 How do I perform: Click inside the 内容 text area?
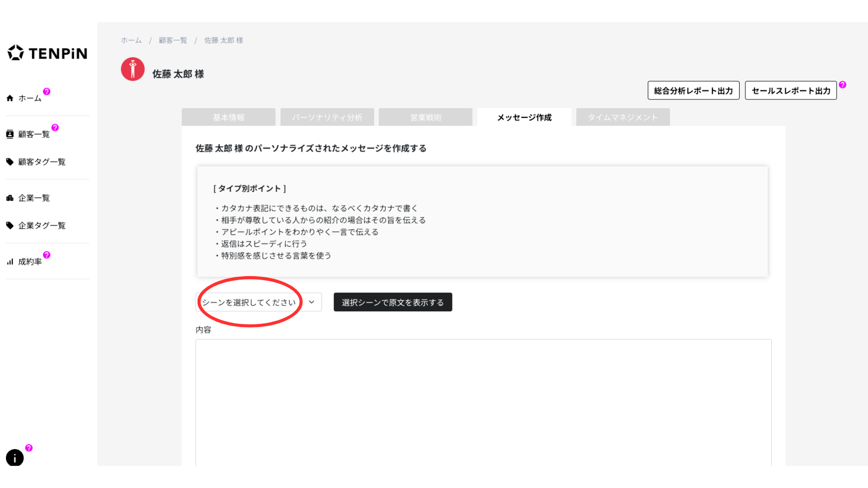(483, 402)
